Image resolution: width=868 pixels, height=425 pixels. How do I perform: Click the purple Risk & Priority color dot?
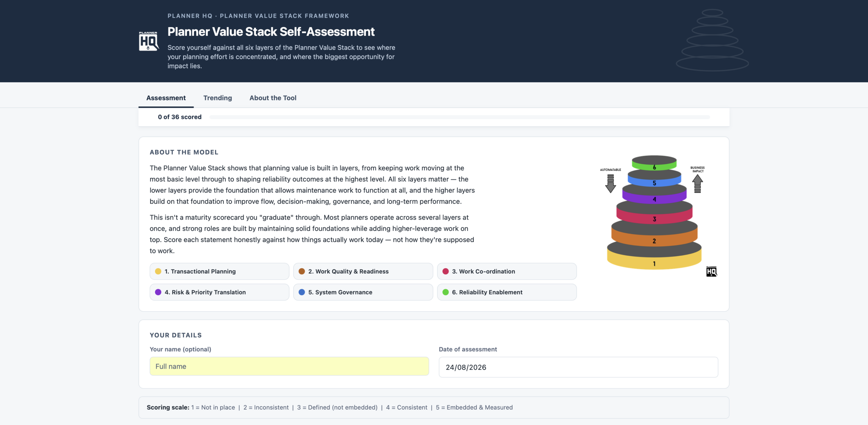(158, 292)
